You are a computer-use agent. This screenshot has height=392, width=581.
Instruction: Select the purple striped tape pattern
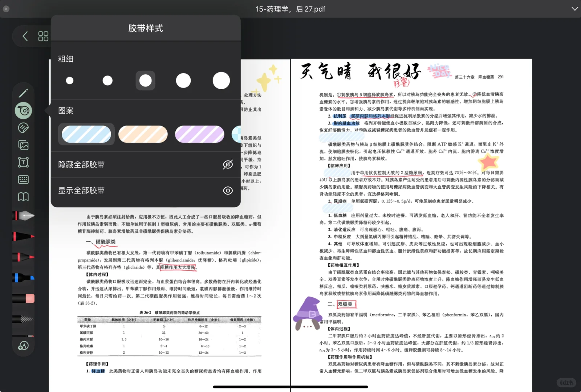pyautogui.click(x=200, y=134)
